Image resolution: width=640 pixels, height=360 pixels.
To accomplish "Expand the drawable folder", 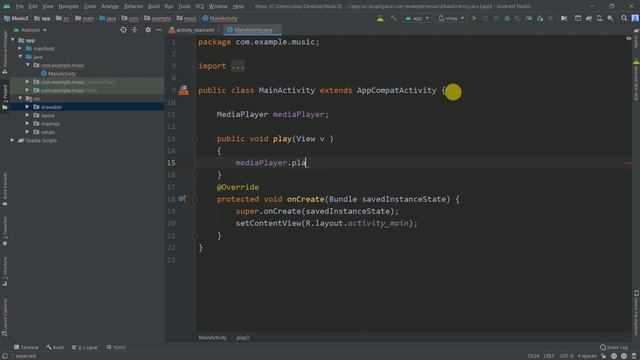I will (x=27, y=107).
